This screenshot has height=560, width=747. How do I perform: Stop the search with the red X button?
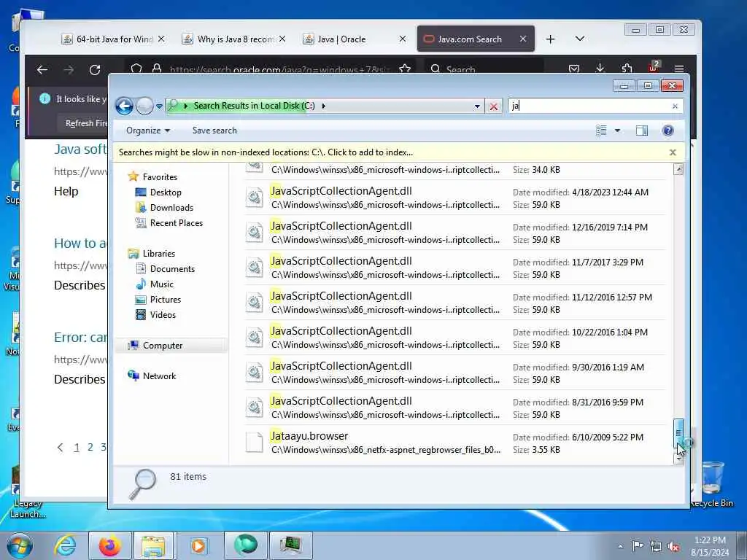pos(494,106)
